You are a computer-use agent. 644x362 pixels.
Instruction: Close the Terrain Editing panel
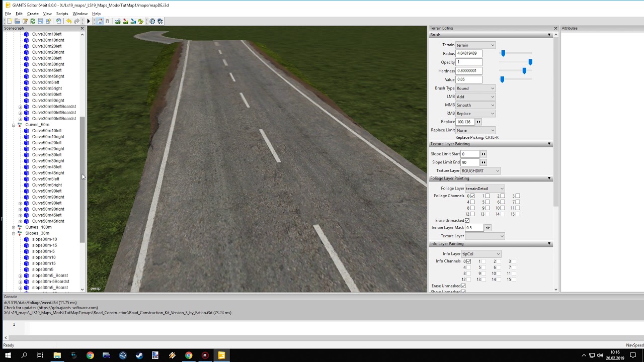click(x=555, y=28)
